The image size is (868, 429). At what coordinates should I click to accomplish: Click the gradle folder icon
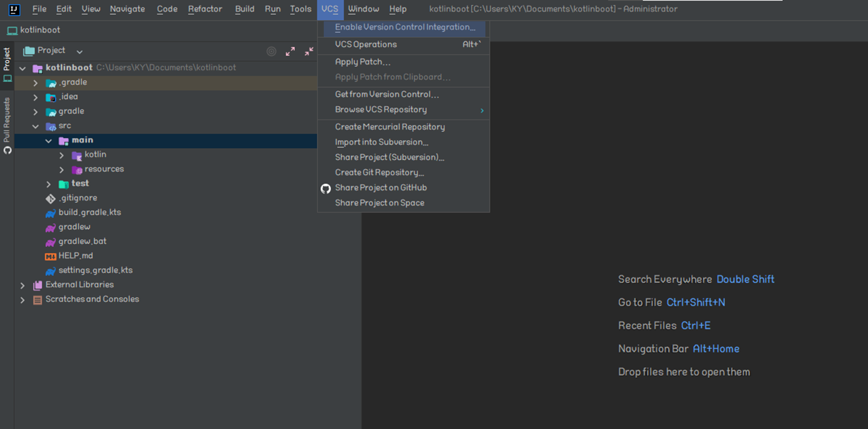pos(51,112)
